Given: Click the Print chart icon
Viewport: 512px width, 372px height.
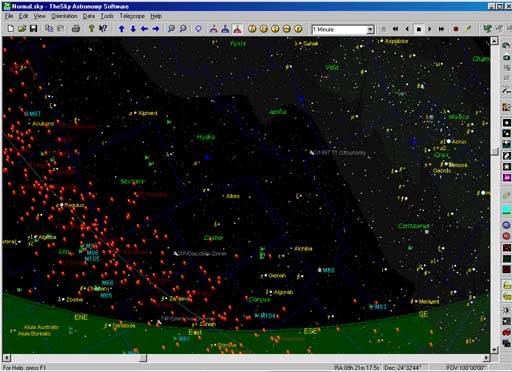Looking at the screenshot, I should (x=76, y=29).
